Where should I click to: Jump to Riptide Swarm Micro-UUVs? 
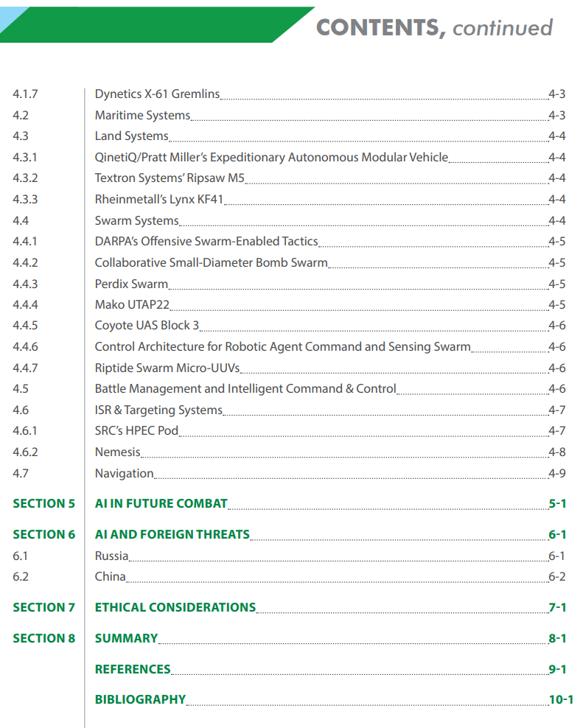click(167, 368)
